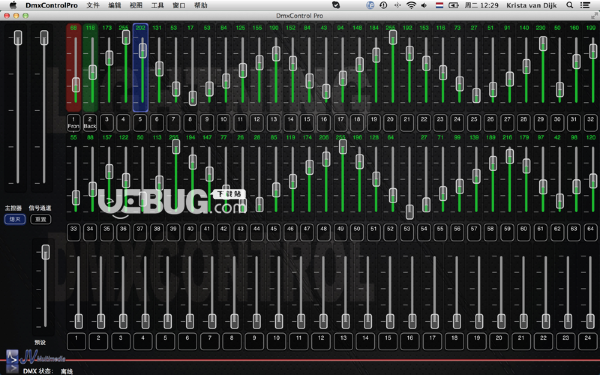600x375 pixels.
Task: Click the Krista van Dijk user name
Action: 532,5
